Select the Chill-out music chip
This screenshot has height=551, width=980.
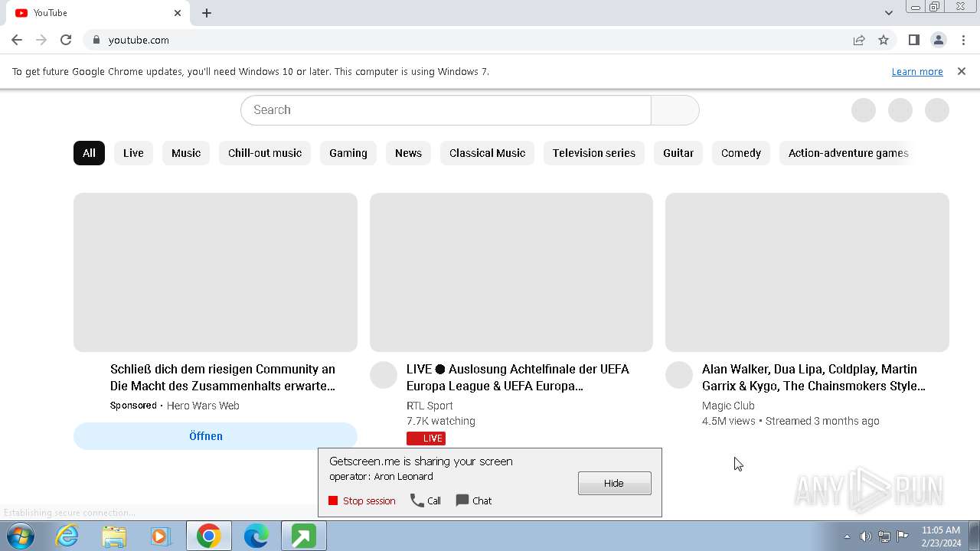point(265,153)
